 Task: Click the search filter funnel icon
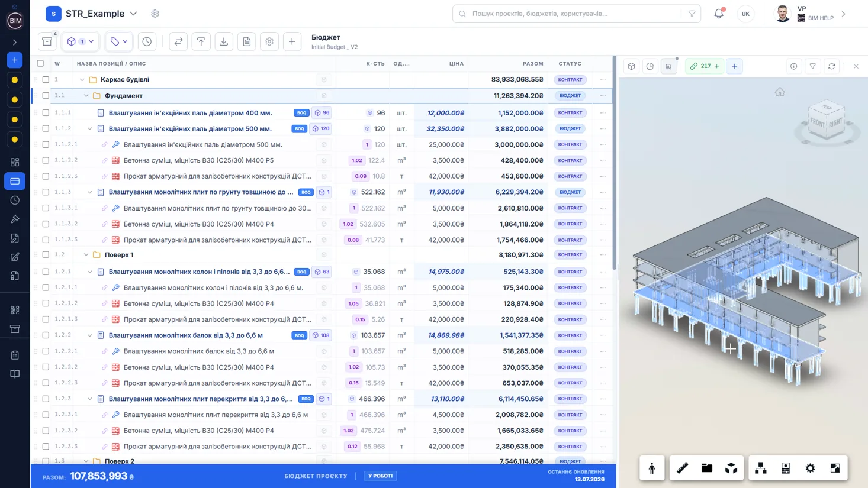(692, 14)
